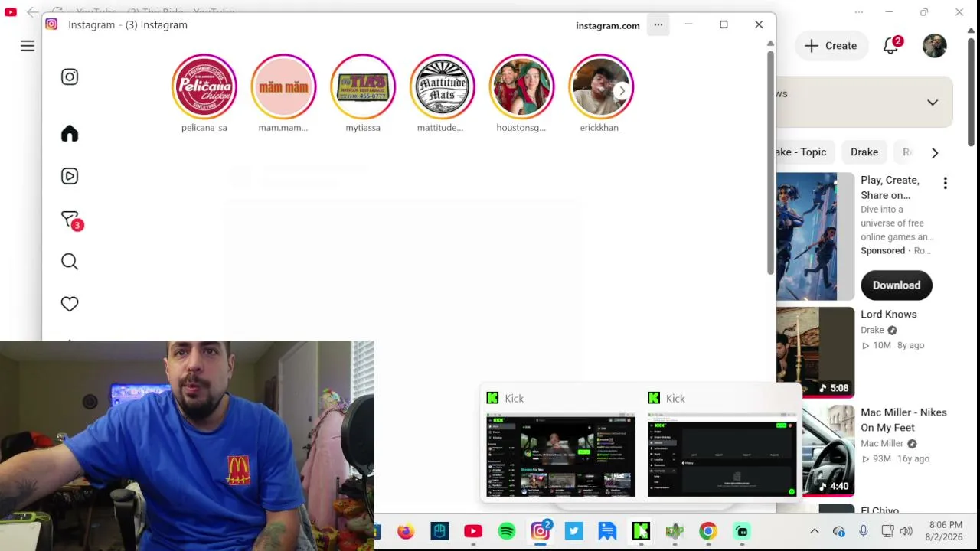The height and width of the screenshot is (551, 980).
Task: Expand the collapsed YouTube panel chevron
Action: pyautogui.click(x=933, y=103)
